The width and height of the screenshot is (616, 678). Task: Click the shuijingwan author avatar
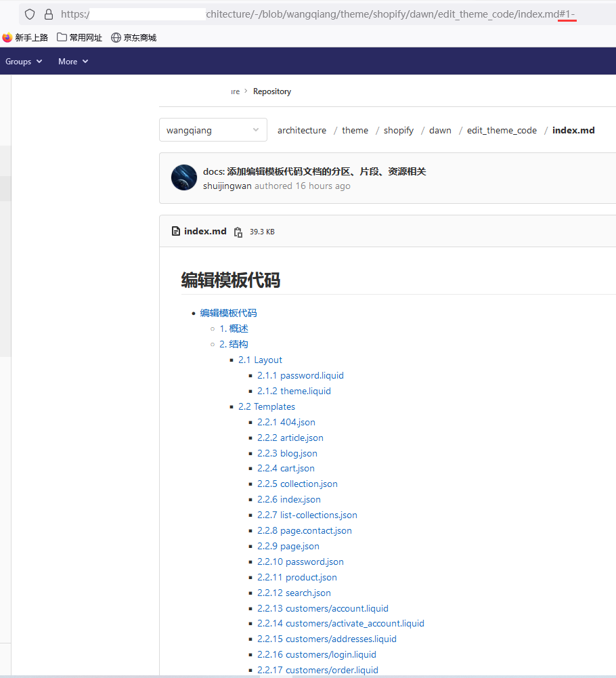[184, 177]
